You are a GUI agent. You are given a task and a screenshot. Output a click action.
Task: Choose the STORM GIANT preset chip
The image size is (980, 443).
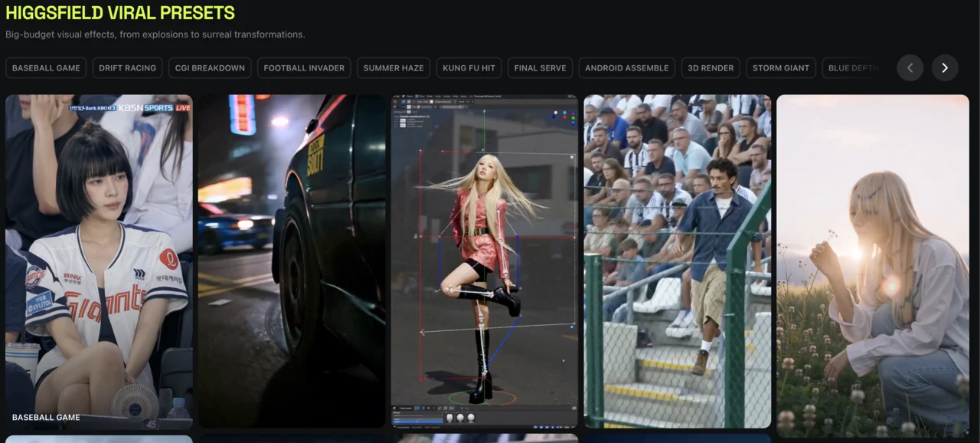pyautogui.click(x=781, y=67)
